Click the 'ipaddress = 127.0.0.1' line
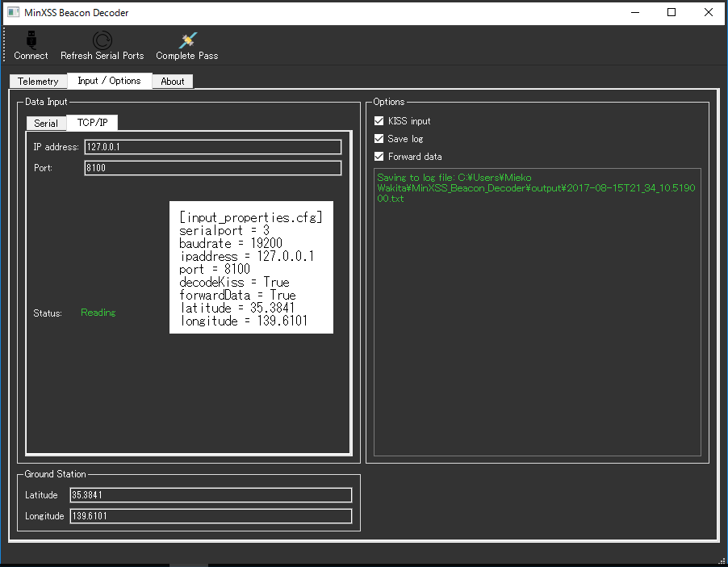Screen dimensions: 728x567 (x=247, y=256)
